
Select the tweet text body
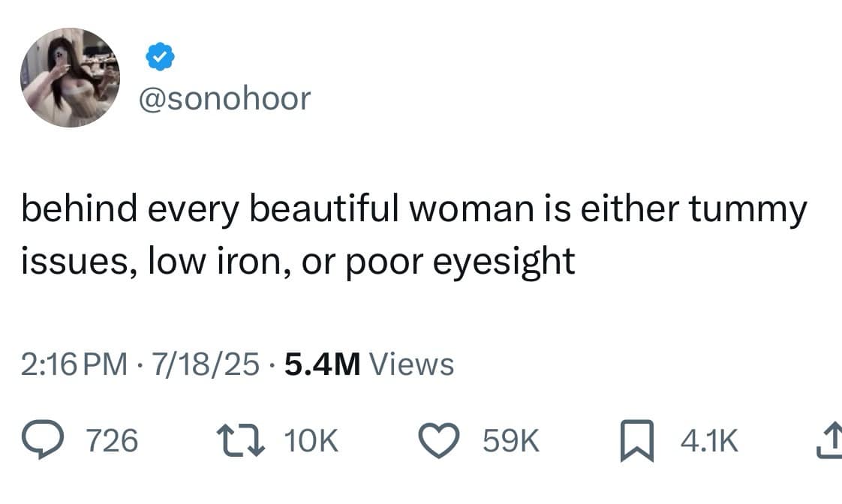413,232
